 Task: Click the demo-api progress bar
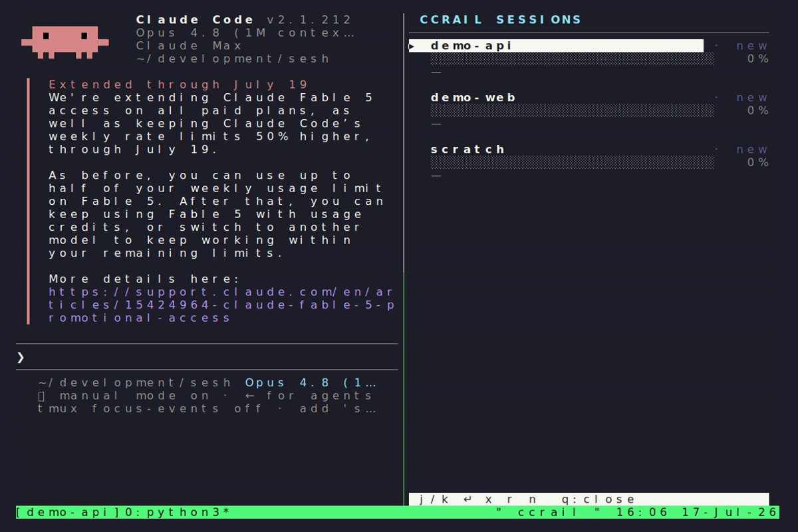point(573,59)
